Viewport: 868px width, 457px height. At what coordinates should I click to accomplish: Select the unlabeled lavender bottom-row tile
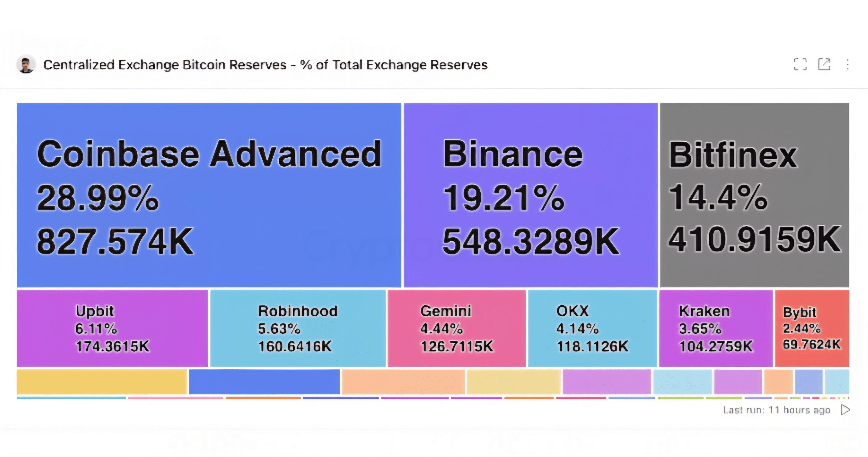point(607,382)
